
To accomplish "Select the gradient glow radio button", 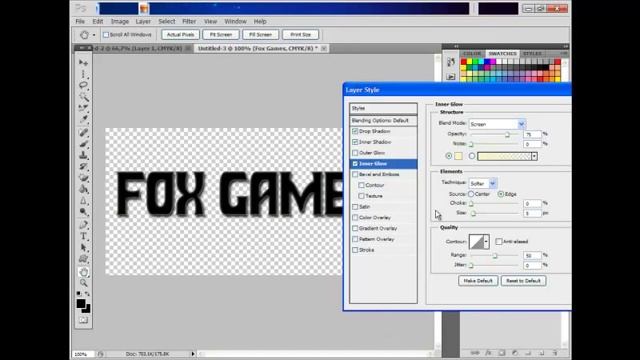I will click(472, 156).
